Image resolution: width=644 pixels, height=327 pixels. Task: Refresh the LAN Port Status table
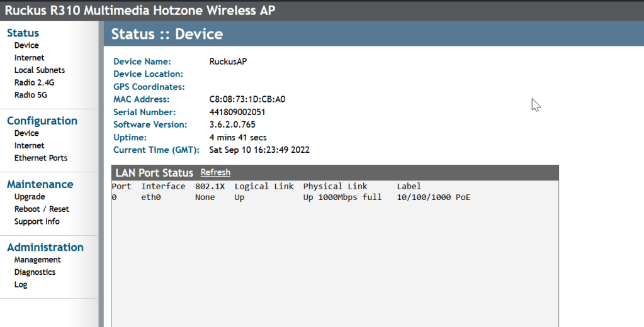(x=215, y=172)
